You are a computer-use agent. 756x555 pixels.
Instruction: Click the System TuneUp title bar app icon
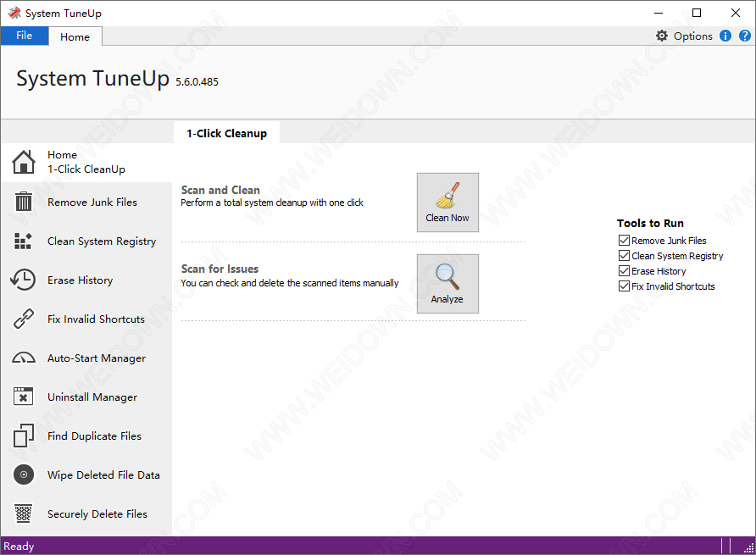(x=14, y=13)
